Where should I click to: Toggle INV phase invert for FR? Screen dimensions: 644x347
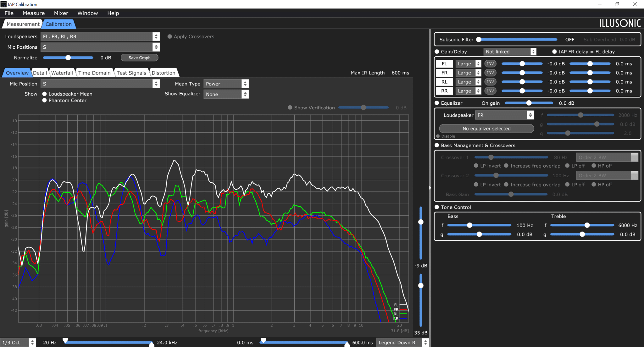click(x=490, y=73)
